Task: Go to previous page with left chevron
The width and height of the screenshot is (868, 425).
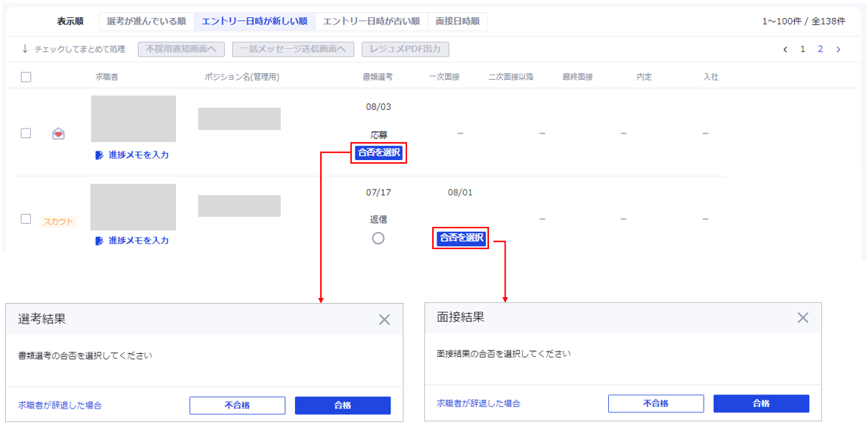Action: 785,50
